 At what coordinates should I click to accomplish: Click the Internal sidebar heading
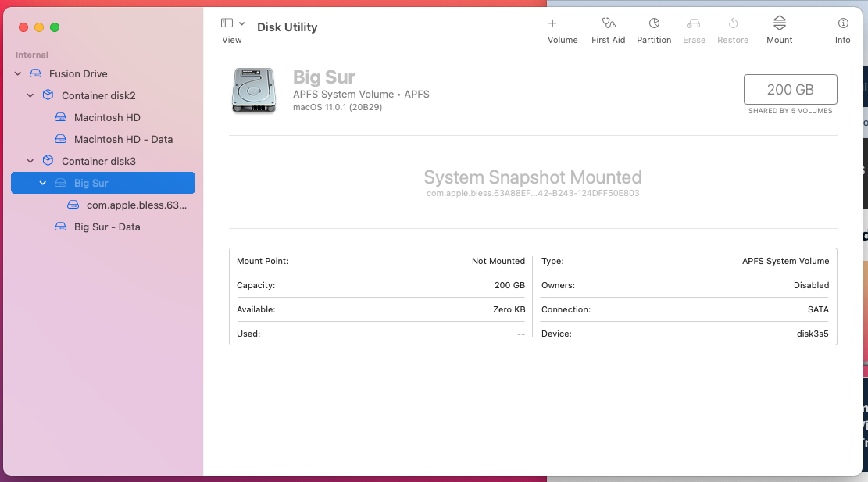click(31, 55)
